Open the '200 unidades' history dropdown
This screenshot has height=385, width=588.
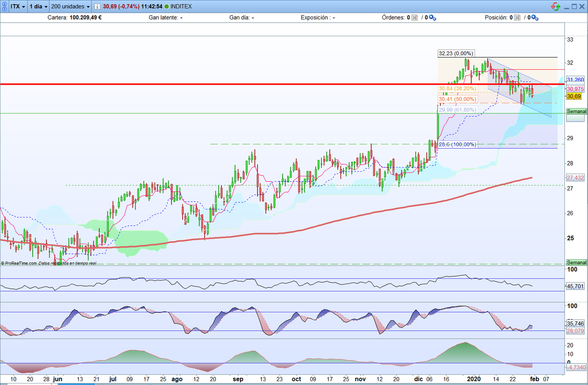(x=70, y=7)
